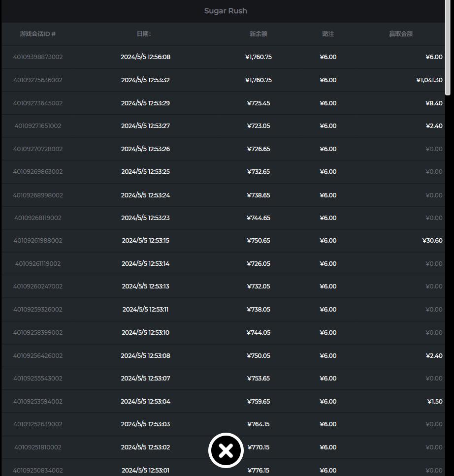Viewport: 454px width, 476px height.
Task: Click the date 2024/5/5 12:53:15
Action: tap(145, 240)
